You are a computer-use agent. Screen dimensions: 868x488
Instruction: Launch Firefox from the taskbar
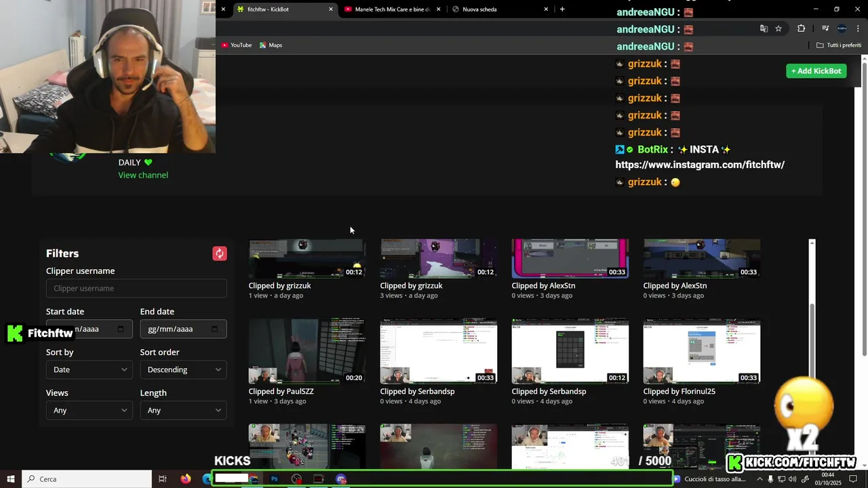tap(186, 479)
